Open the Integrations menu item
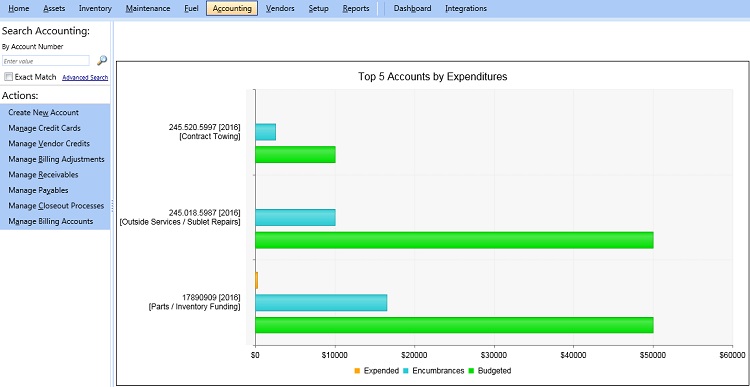 coord(466,8)
